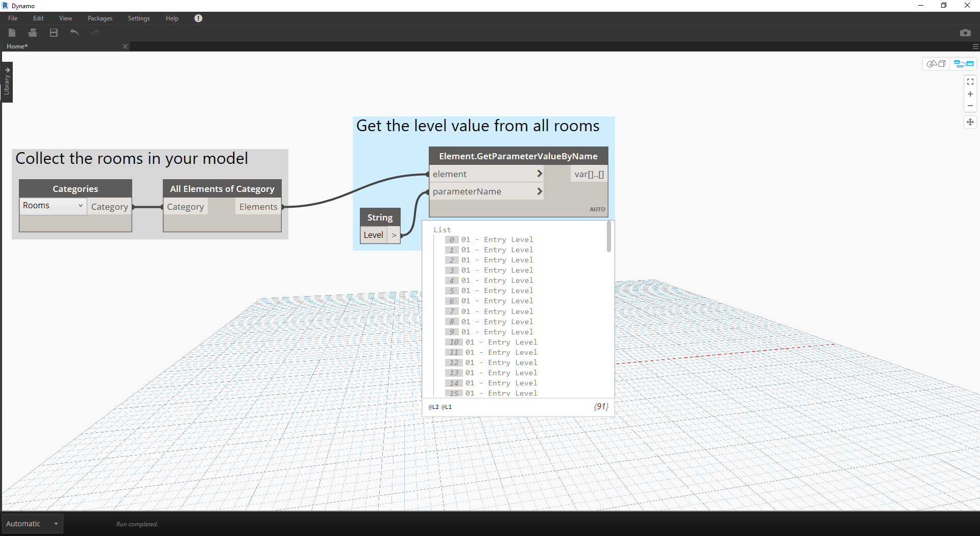Activate the Pan mode icon
The height and width of the screenshot is (536, 980).
click(x=970, y=122)
